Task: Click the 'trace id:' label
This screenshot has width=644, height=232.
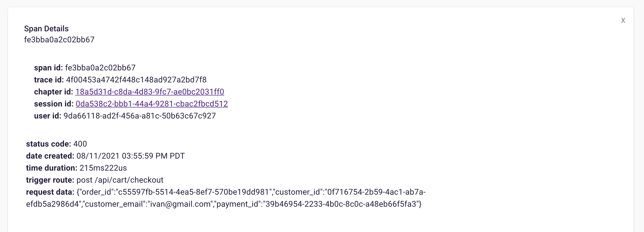Action: coord(49,80)
